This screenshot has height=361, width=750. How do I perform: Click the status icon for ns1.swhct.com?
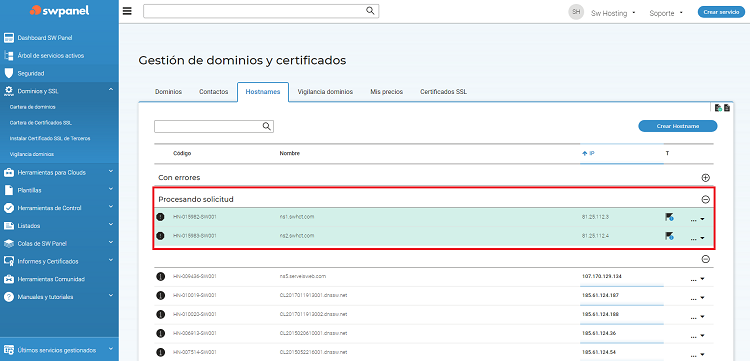coord(160,217)
